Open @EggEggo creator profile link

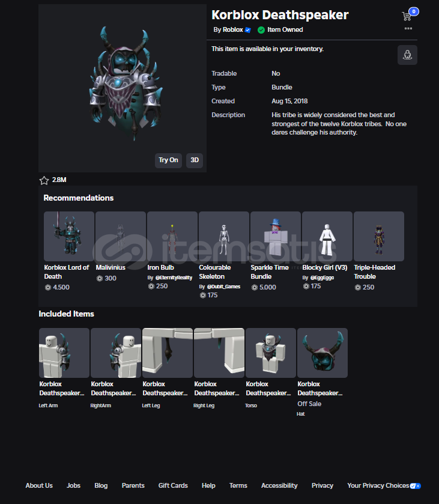pyautogui.click(x=322, y=278)
